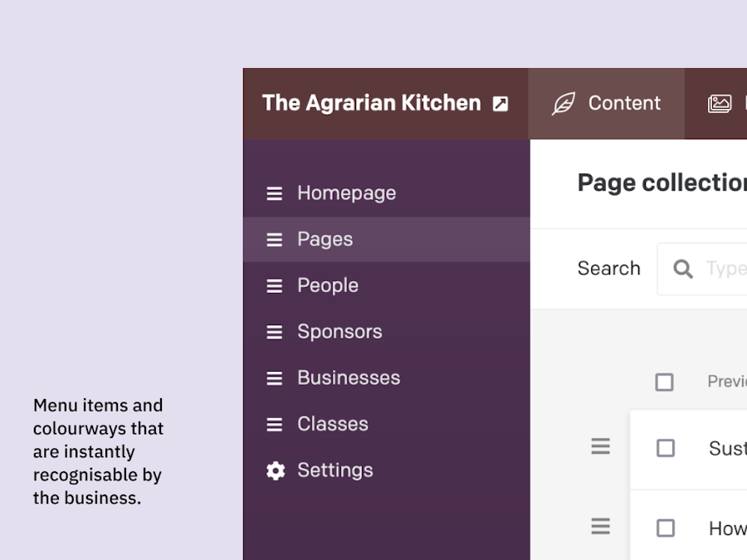Click the magnifying glass search icon

point(683,269)
